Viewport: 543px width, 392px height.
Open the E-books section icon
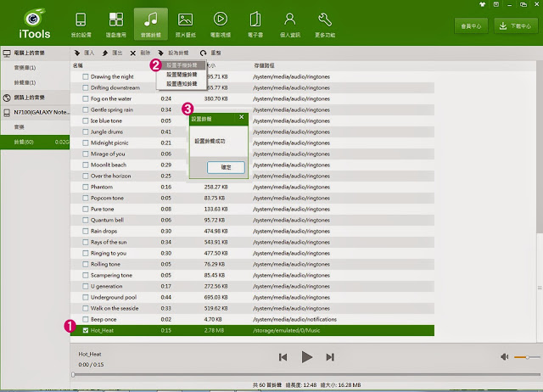[x=255, y=20]
